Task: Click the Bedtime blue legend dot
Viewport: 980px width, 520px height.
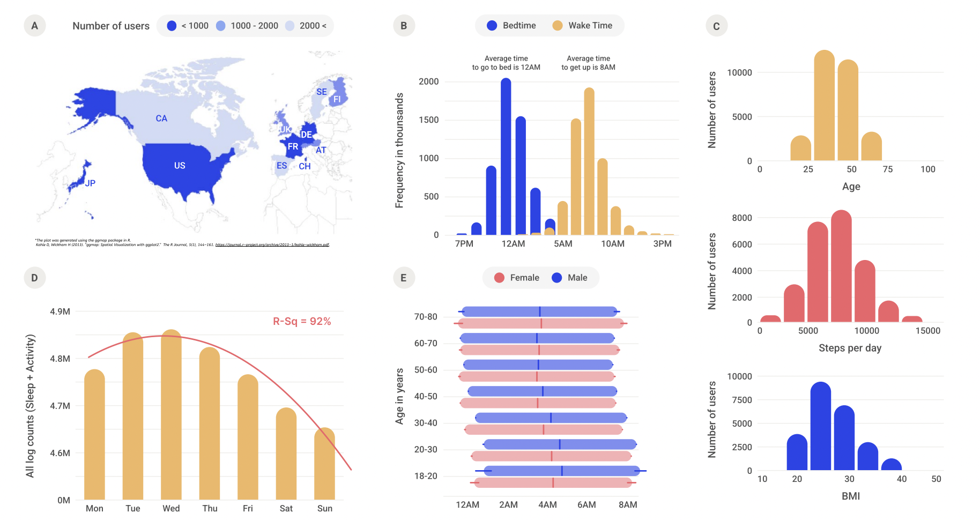Action: (x=492, y=26)
